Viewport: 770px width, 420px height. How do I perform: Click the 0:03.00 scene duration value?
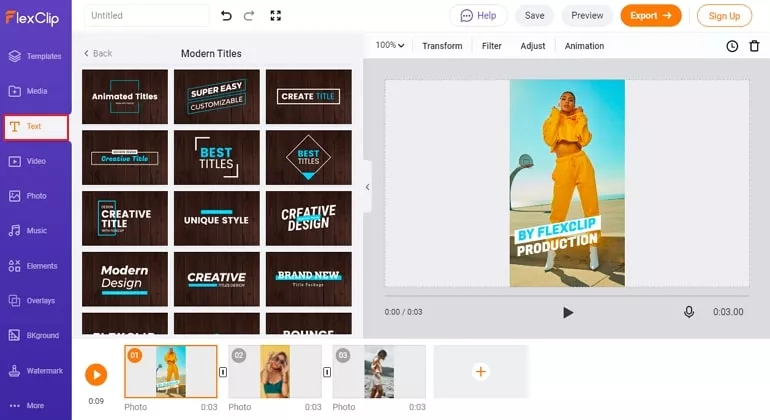tap(728, 312)
